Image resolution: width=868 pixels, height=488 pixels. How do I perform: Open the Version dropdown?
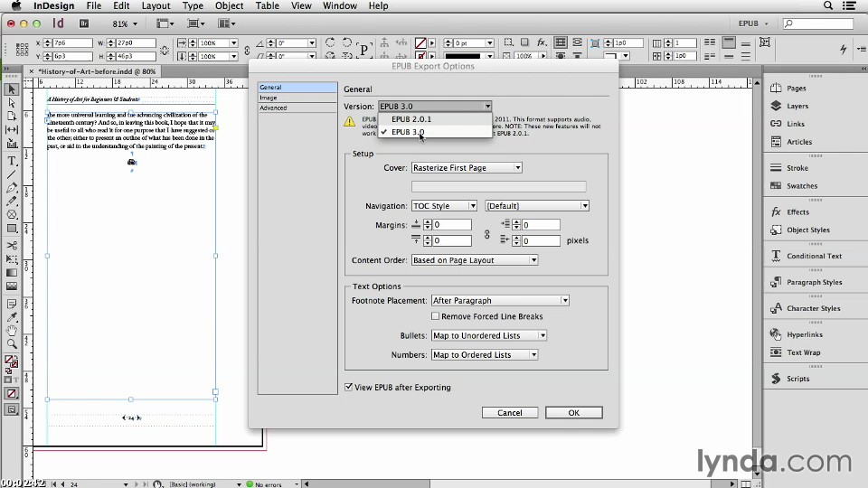[x=435, y=107]
